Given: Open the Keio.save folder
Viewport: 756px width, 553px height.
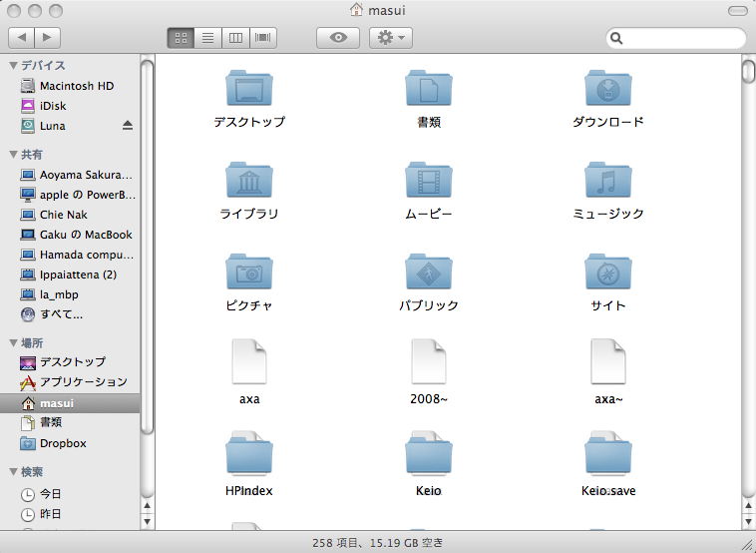Looking at the screenshot, I should pyautogui.click(x=608, y=453).
